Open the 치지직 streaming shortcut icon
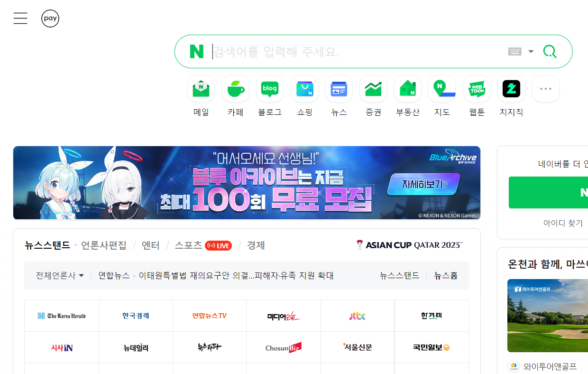588x374 pixels. pyautogui.click(x=511, y=89)
